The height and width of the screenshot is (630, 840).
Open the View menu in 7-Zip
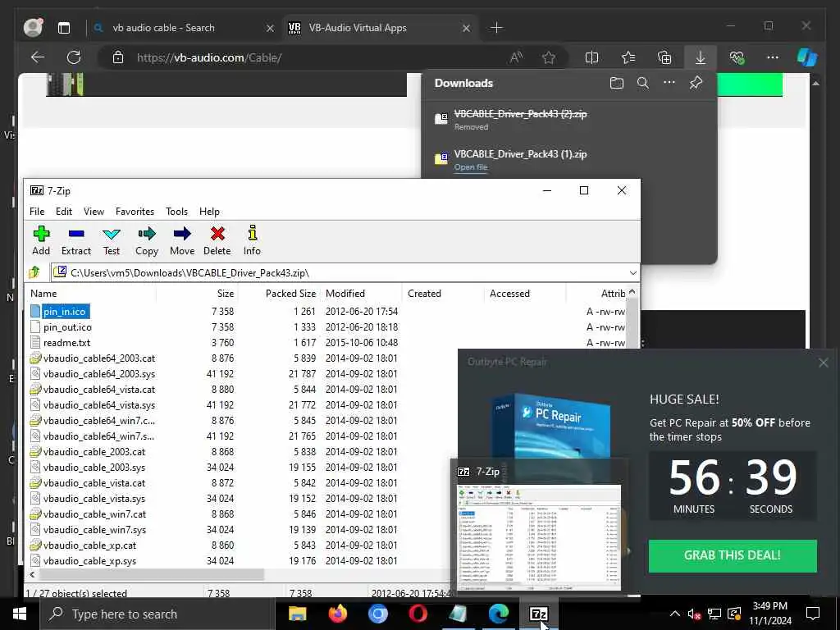tap(94, 212)
